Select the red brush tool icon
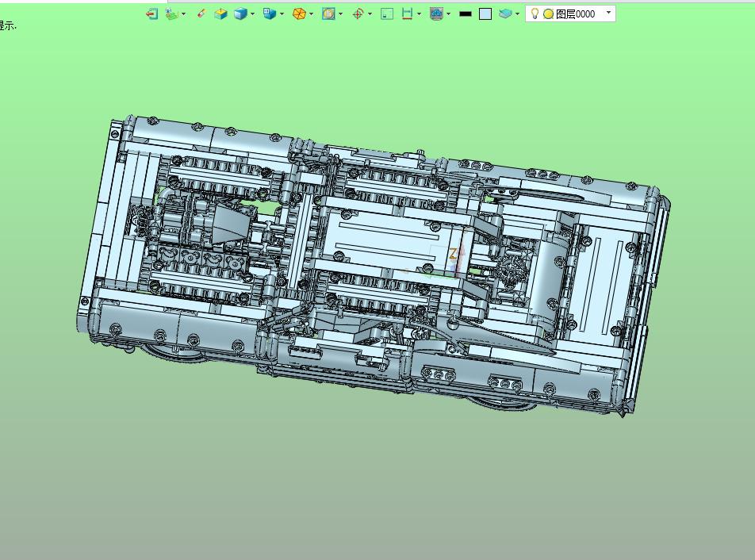 [201, 14]
